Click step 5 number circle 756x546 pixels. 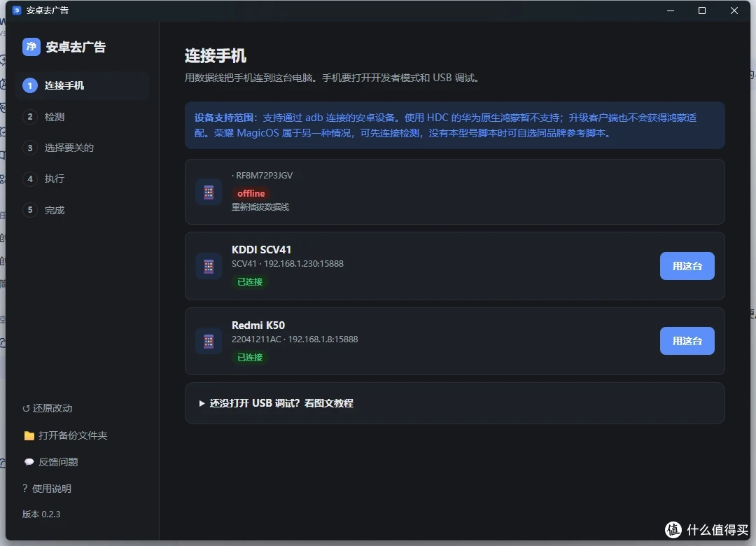pos(30,210)
